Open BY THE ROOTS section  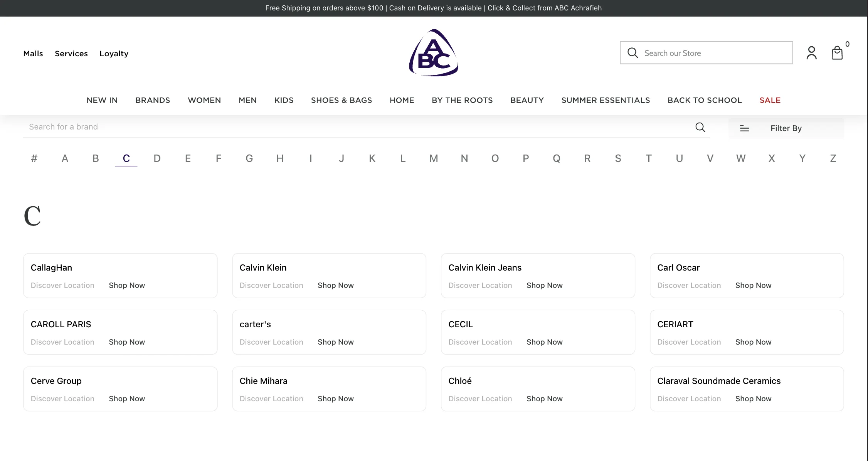point(462,100)
